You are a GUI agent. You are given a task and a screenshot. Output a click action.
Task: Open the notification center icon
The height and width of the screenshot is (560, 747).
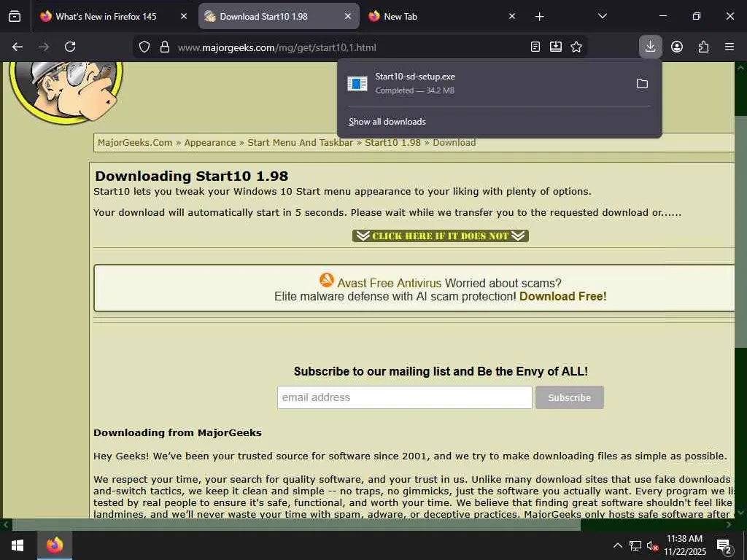point(724,546)
